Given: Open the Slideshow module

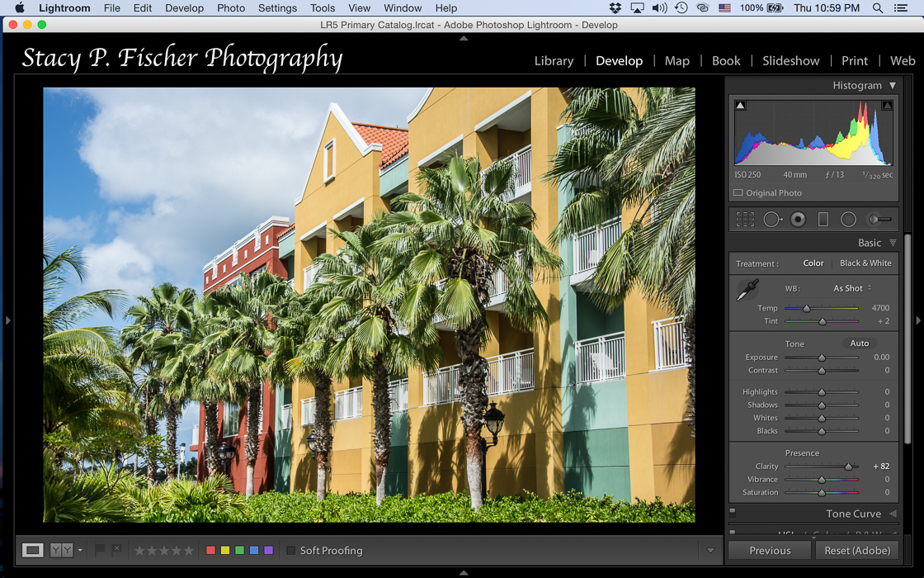Looking at the screenshot, I should coord(791,61).
